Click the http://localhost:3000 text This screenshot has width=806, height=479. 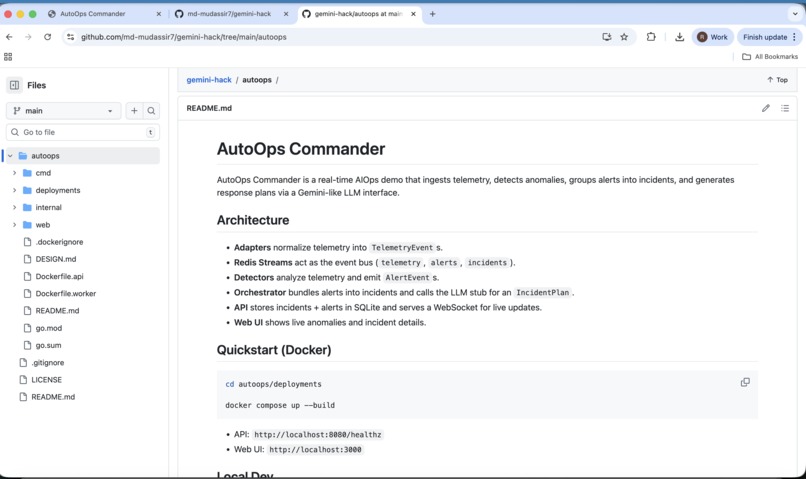tap(315, 449)
